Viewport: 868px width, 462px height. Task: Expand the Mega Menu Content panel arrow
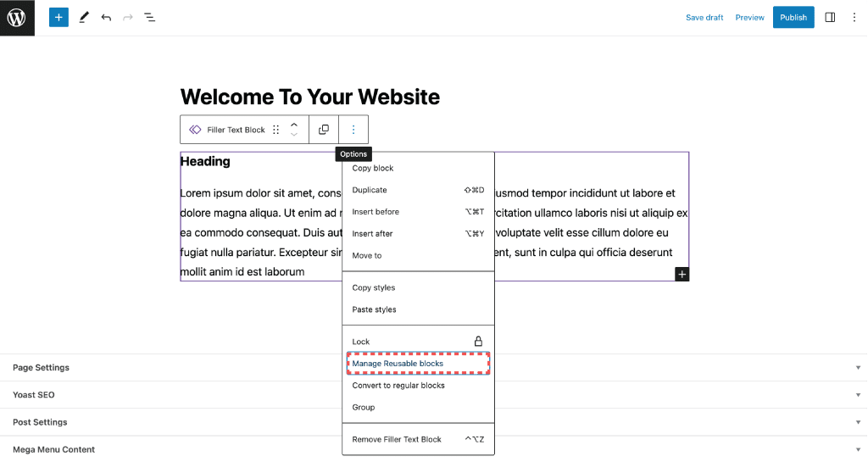(x=858, y=450)
